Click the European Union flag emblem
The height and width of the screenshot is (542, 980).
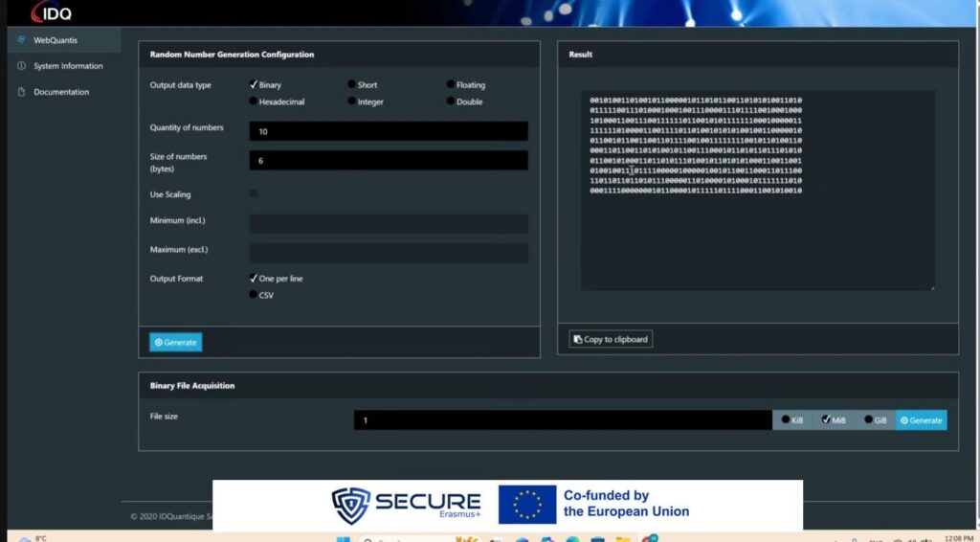(526, 505)
